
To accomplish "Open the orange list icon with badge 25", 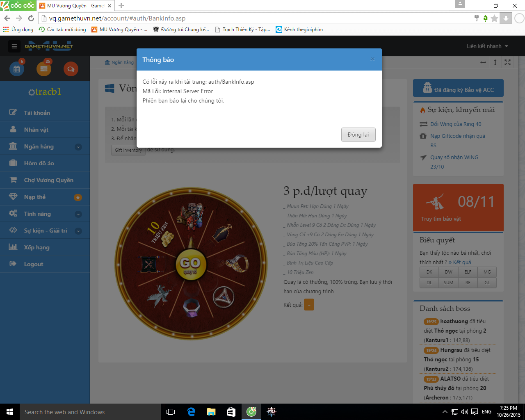I will tap(44, 69).
